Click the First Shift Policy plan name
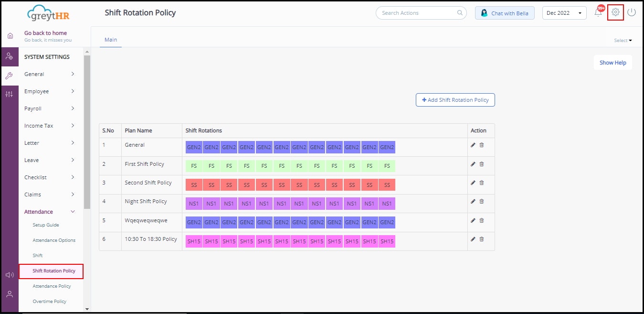The image size is (644, 314). (x=144, y=164)
